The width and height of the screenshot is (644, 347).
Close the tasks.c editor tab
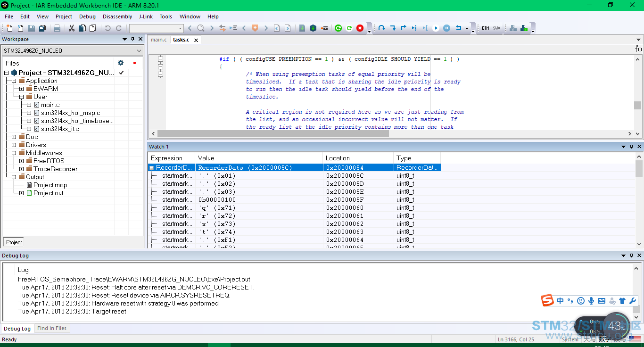(196, 40)
